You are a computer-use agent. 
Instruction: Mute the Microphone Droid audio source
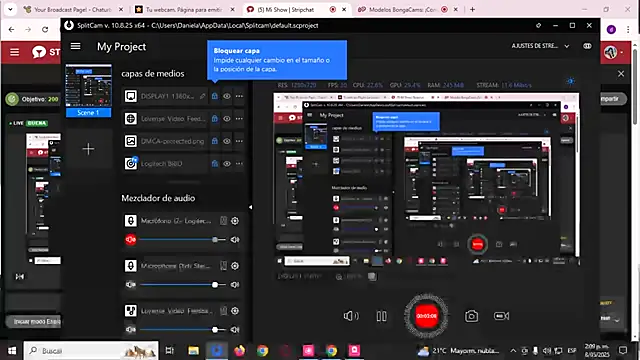131,284
